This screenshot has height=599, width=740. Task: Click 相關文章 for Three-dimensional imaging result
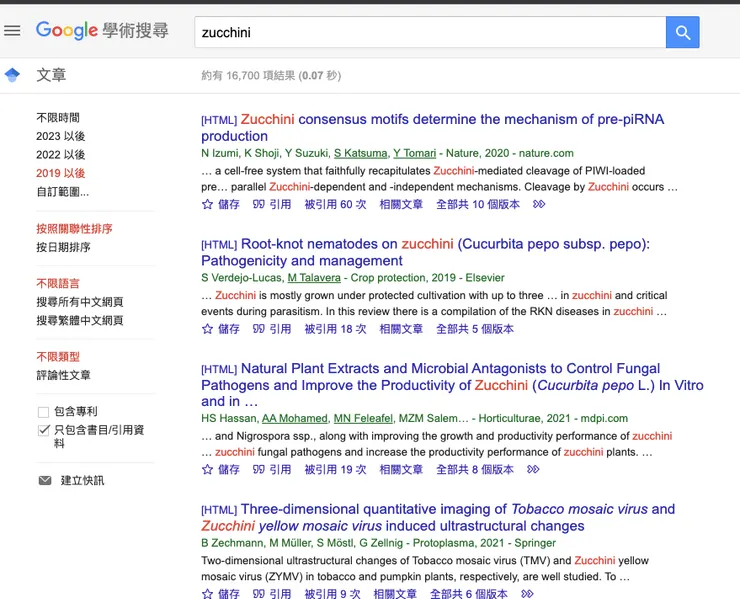click(395, 594)
